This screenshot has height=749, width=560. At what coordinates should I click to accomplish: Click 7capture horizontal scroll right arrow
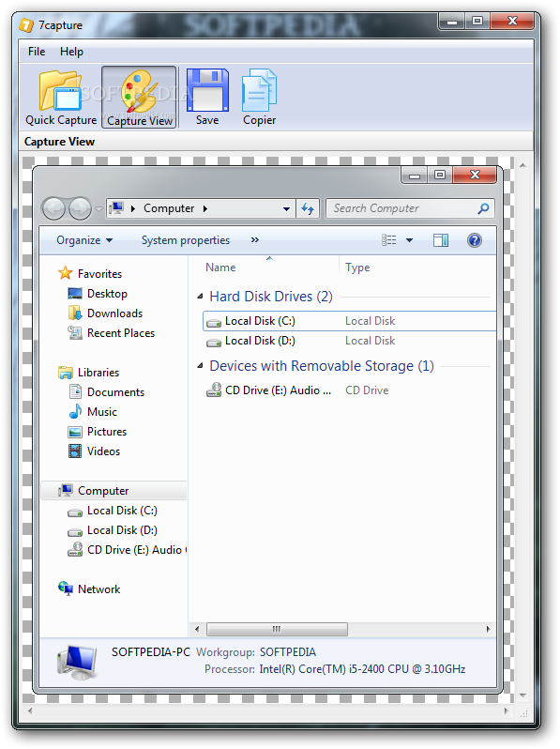[x=507, y=711]
